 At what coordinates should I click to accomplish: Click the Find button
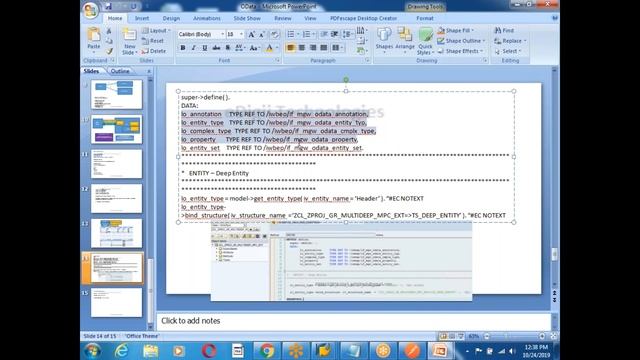504,31
